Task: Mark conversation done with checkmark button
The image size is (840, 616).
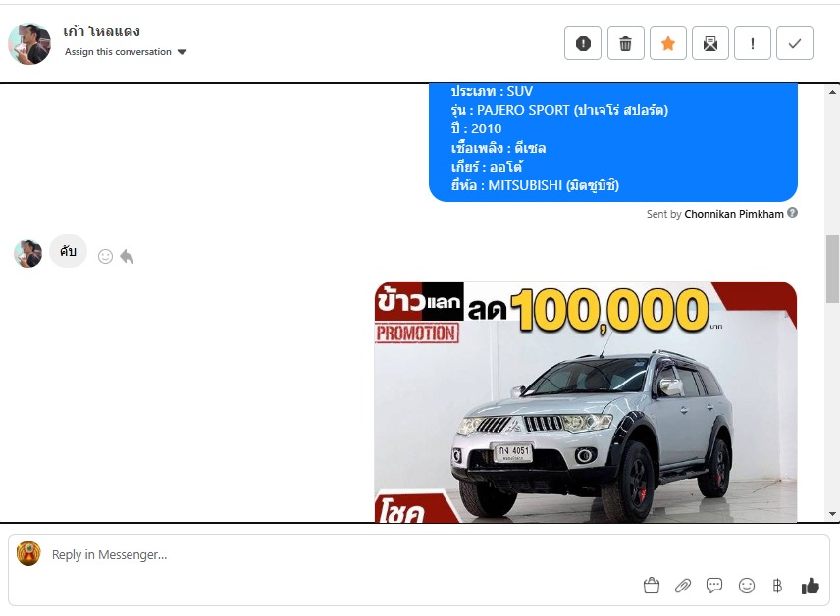Action: click(795, 43)
